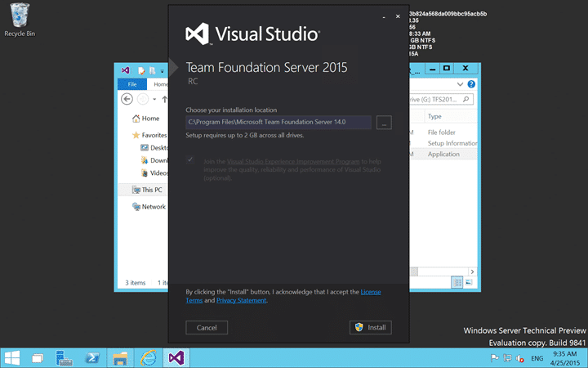
Task: Select Favorites in the Explorer navigation pane
Action: coord(149,135)
